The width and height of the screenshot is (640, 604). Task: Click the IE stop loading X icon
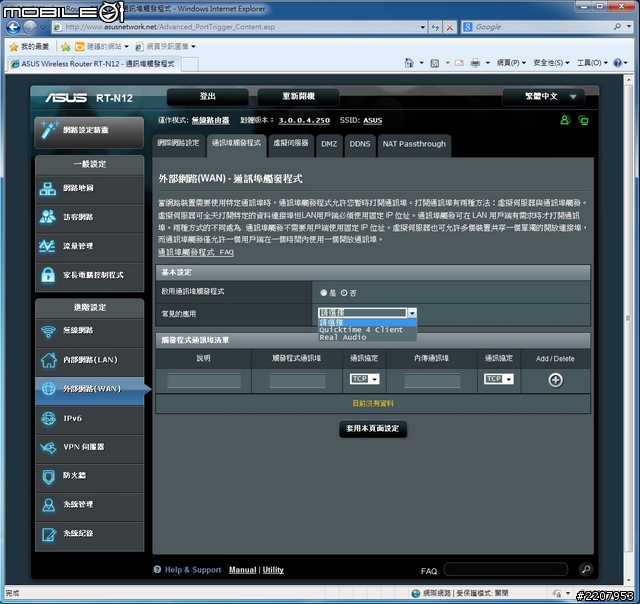coord(449,27)
